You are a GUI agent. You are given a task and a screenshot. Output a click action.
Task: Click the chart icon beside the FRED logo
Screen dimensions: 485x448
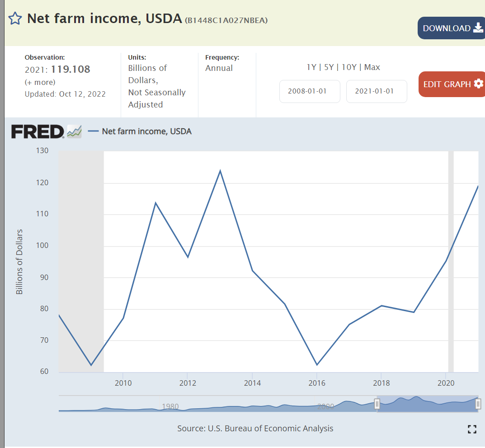click(x=74, y=131)
